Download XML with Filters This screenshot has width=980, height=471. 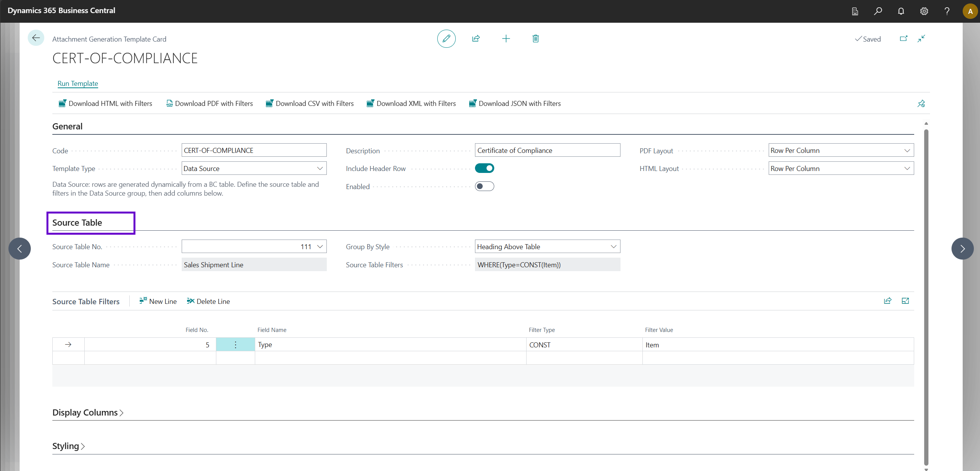point(411,104)
